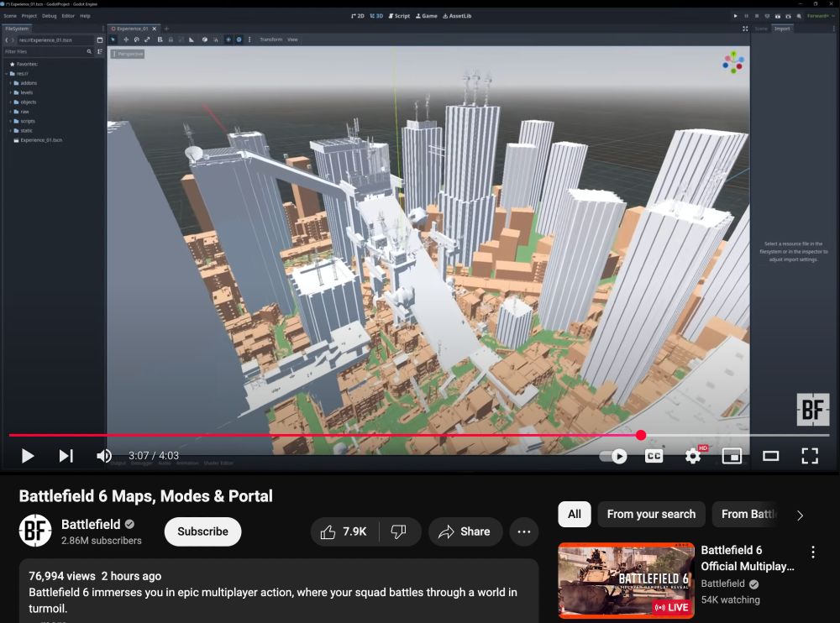This screenshot has width=840, height=623.
Task: Select the Experience_01.tscn file
Action: (x=38, y=140)
